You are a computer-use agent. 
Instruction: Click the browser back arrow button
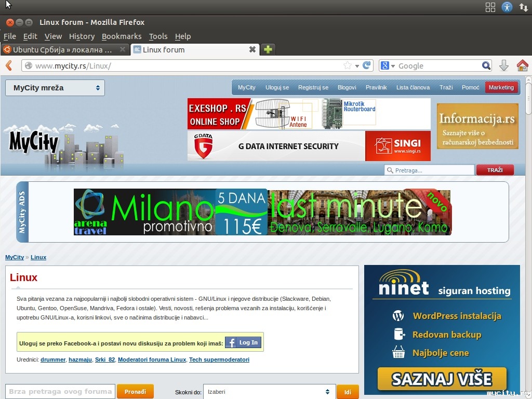coord(9,65)
